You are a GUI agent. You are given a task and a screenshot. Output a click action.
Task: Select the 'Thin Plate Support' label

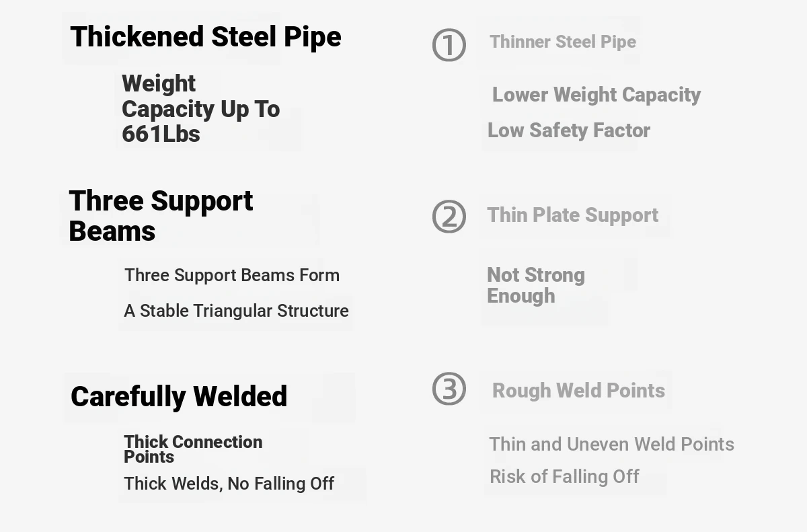click(572, 215)
